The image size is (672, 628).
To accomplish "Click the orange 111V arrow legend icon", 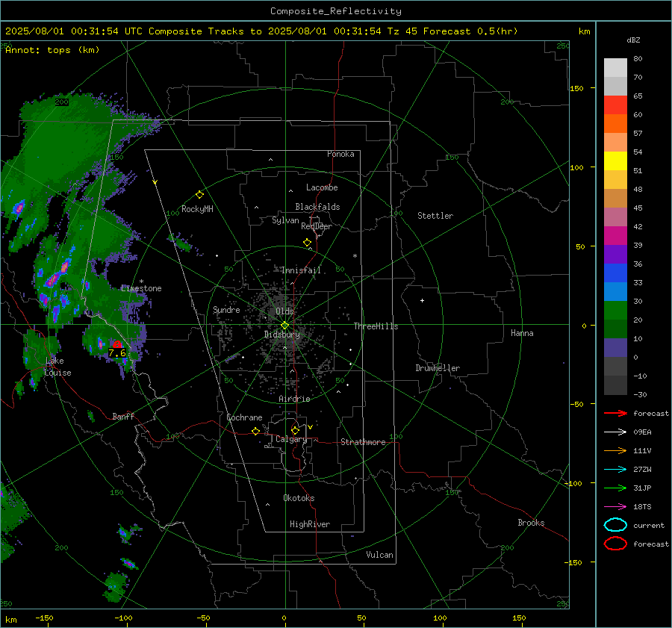I will [615, 450].
